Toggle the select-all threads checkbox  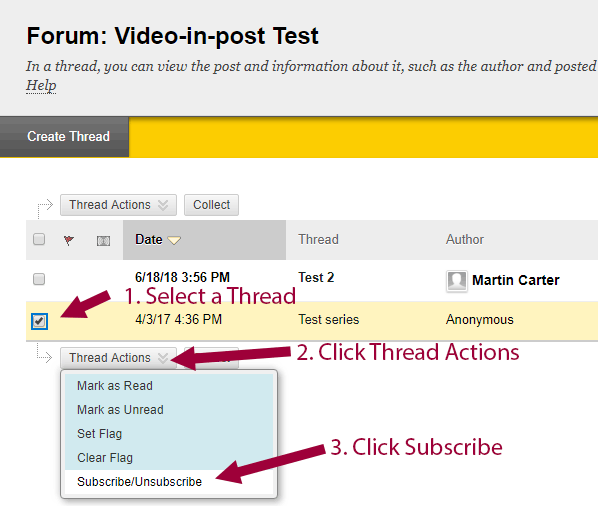point(39,239)
